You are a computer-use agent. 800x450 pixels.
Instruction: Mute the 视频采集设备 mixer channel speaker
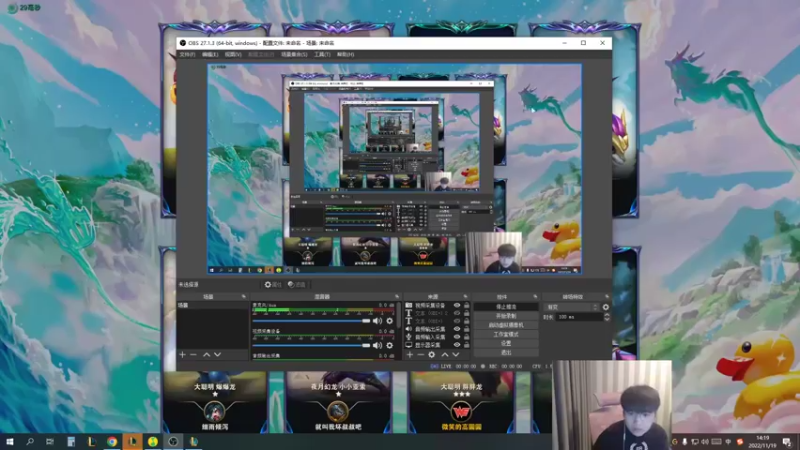(377, 345)
